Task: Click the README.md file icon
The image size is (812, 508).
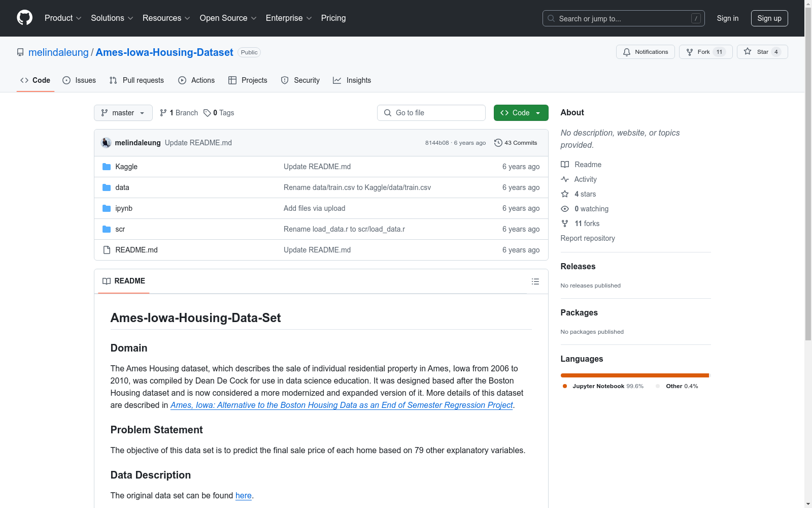Action: pyautogui.click(x=107, y=250)
